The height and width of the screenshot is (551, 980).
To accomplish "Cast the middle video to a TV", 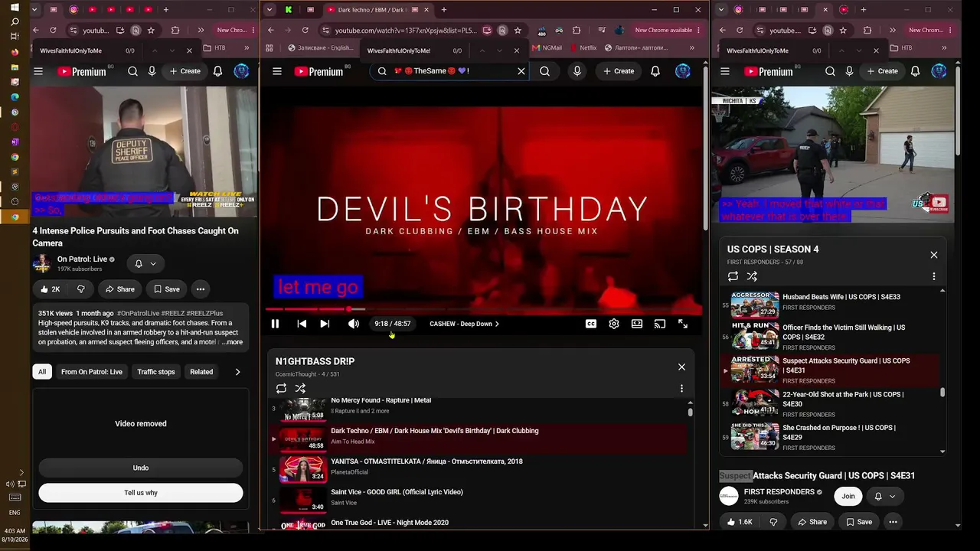I will (660, 324).
